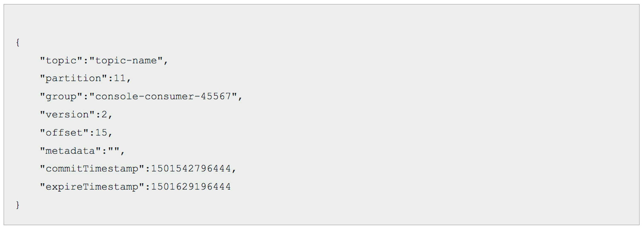Click the "console-consumer-45567" value

click(x=163, y=96)
